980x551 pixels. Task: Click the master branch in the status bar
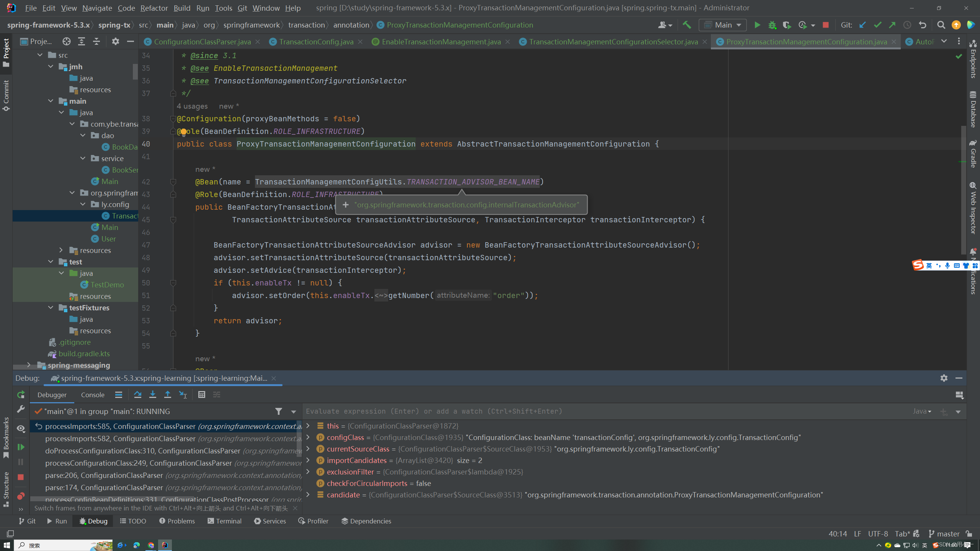948,533
